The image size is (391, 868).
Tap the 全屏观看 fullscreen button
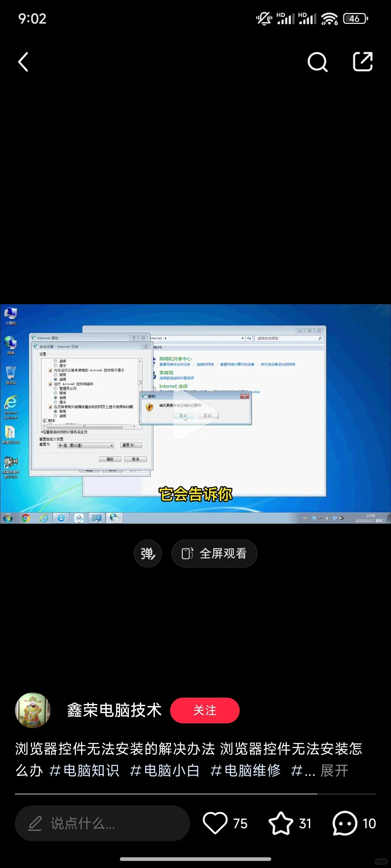pos(214,553)
